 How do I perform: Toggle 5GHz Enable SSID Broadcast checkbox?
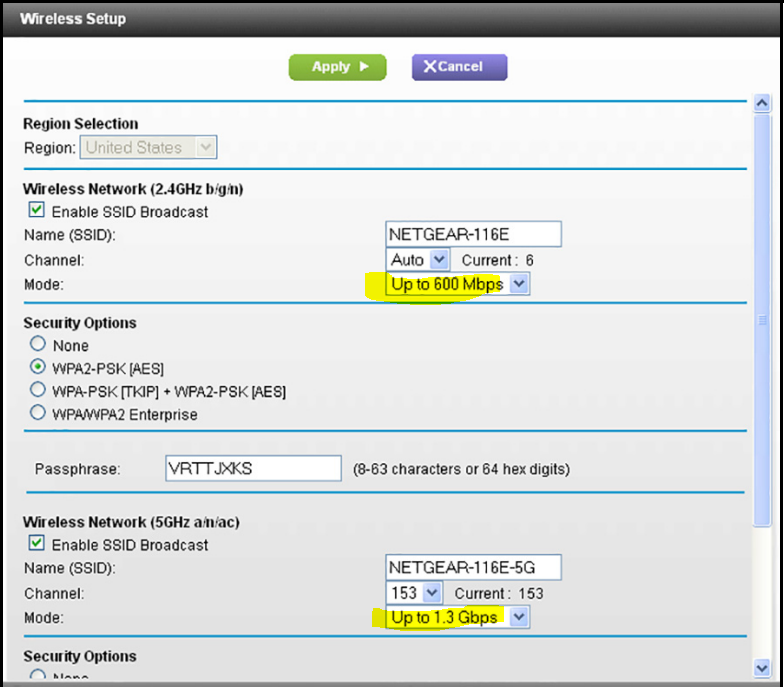(37, 544)
